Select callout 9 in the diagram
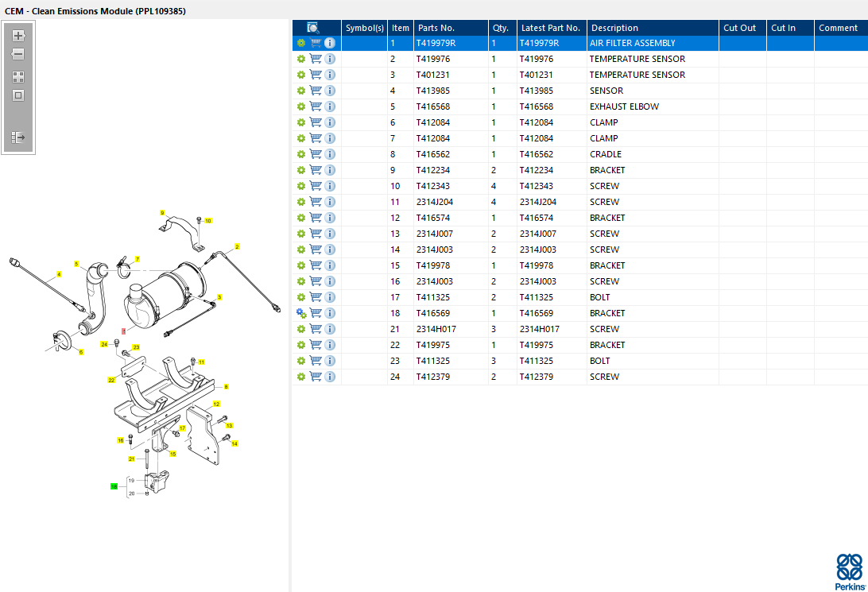The image size is (868, 592). point(162,212)
